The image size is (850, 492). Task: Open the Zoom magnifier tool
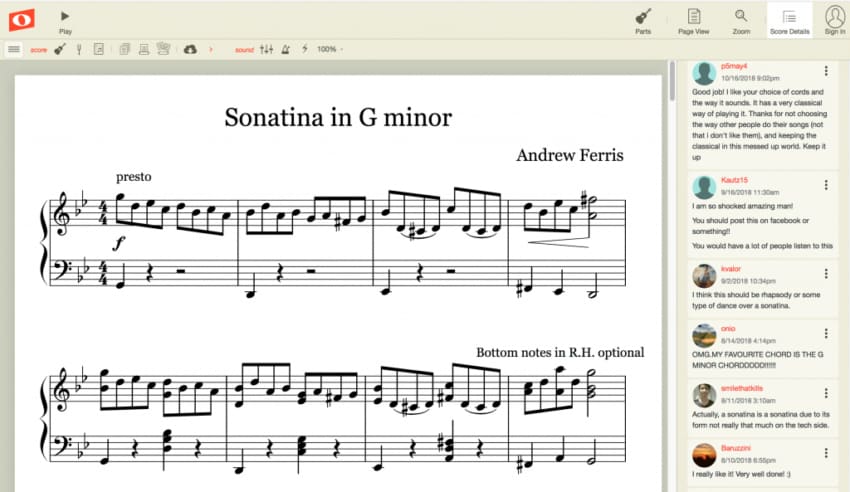(x=741, y=19)
